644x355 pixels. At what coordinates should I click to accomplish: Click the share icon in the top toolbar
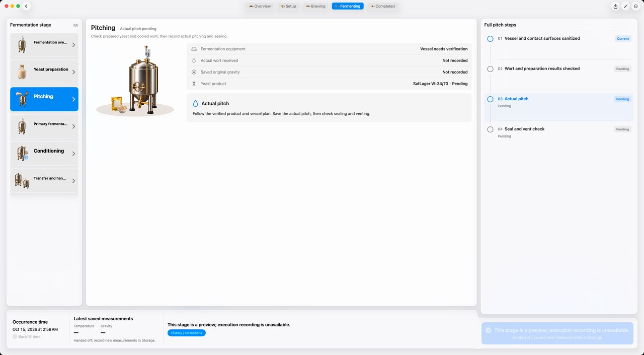click(615, 6)
